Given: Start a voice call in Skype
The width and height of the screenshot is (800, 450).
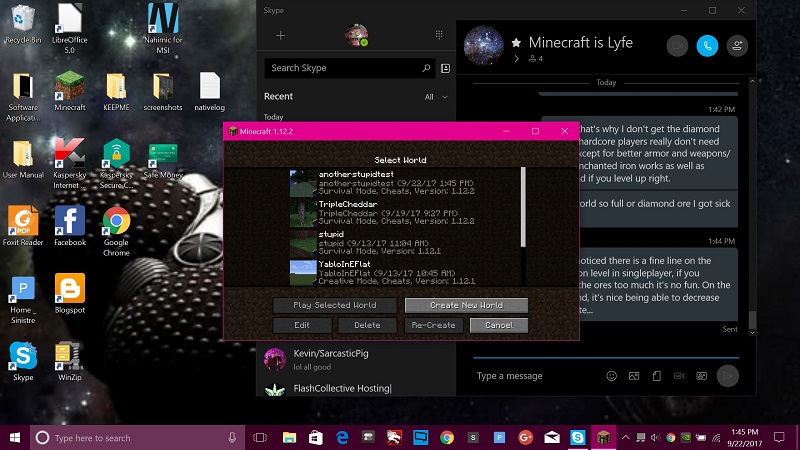Looking at the screenshot, I should coord(707,46).
